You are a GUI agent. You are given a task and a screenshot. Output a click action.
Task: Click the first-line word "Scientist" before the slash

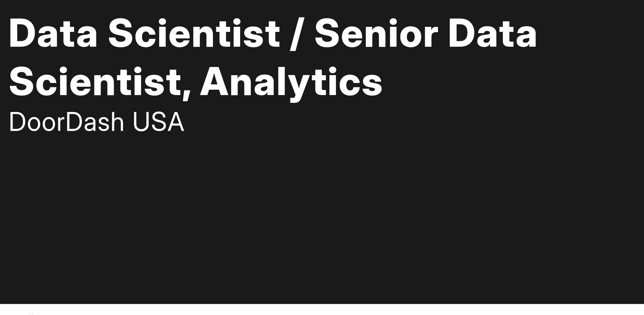coord(194,34)
